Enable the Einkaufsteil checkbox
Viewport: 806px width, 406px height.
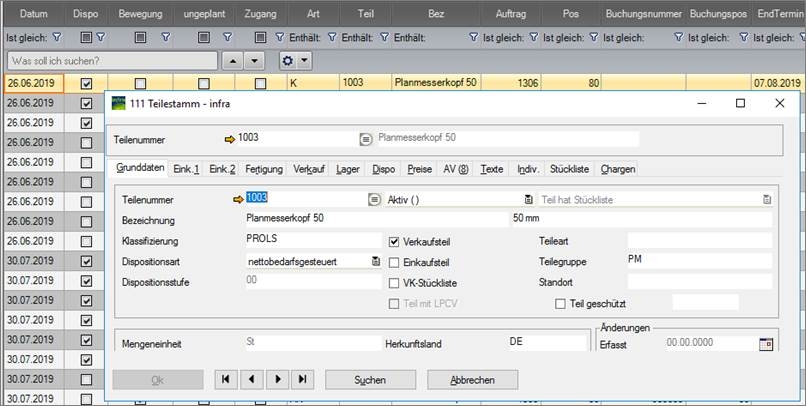(x=394, y=261)
